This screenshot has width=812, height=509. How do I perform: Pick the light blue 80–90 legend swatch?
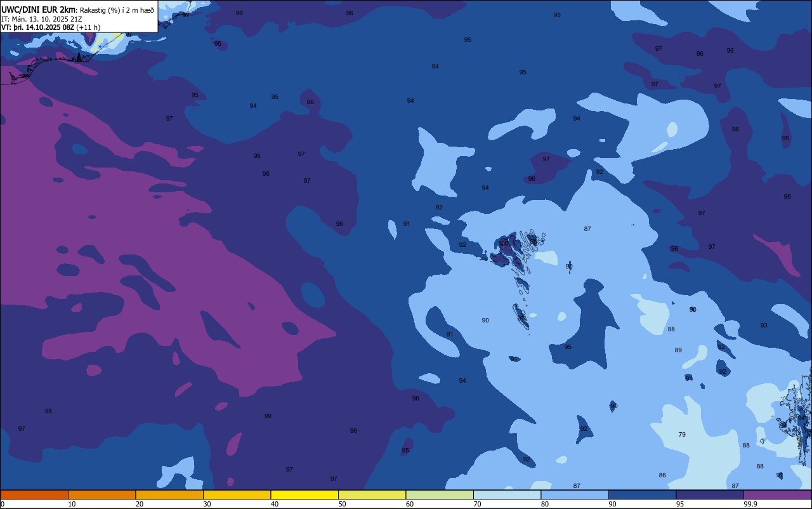pyautogui.click(x=575, y=494)
